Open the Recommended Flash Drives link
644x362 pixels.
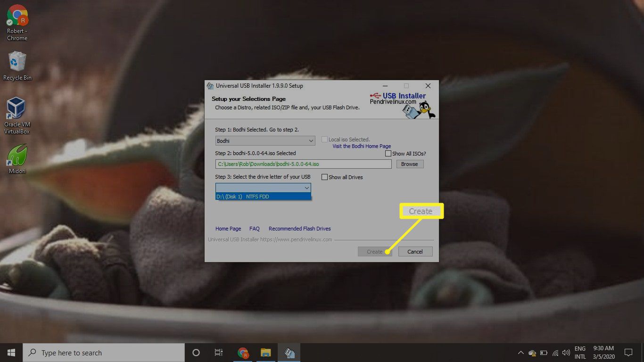[x=300, y=229]
